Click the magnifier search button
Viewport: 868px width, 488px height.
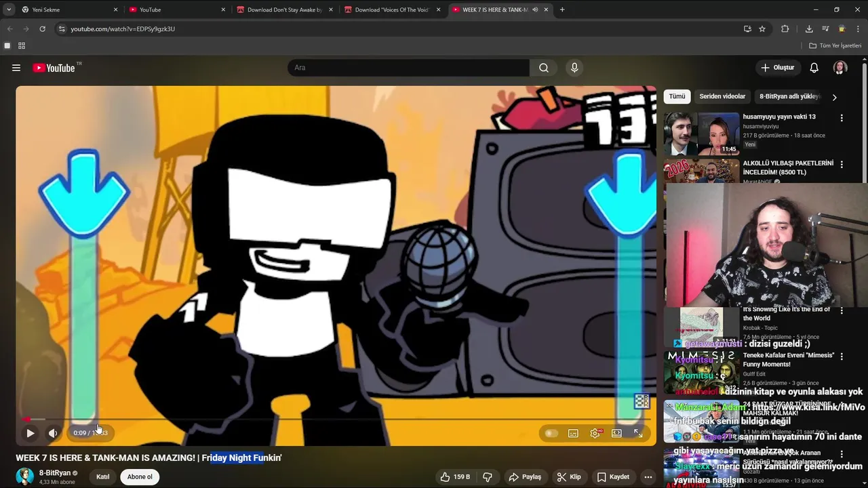pyautogui.click(x=544, y=68)
